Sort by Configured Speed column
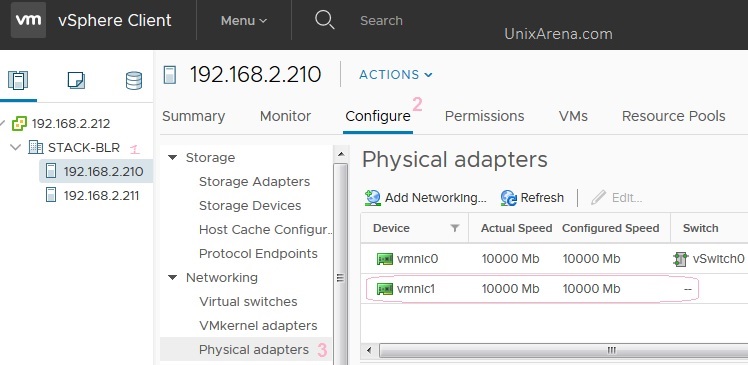This screenshot has height=365, width=748. point(610,228)
